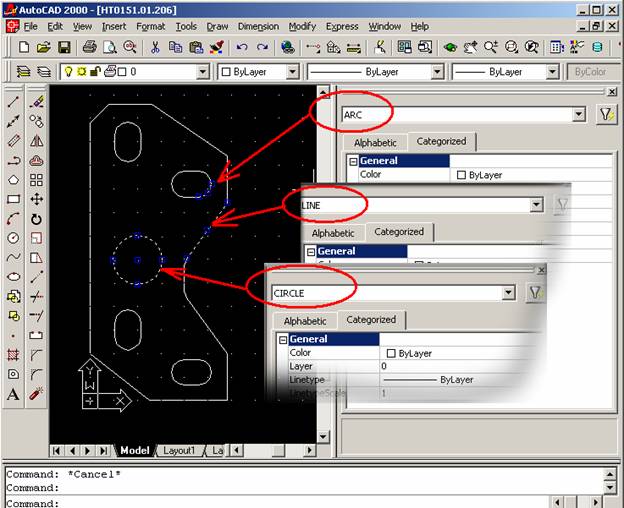The height and width of the screenshot is (508, 624).
Task: Open the LINE object selection dropdown
Action: point(536,205)
